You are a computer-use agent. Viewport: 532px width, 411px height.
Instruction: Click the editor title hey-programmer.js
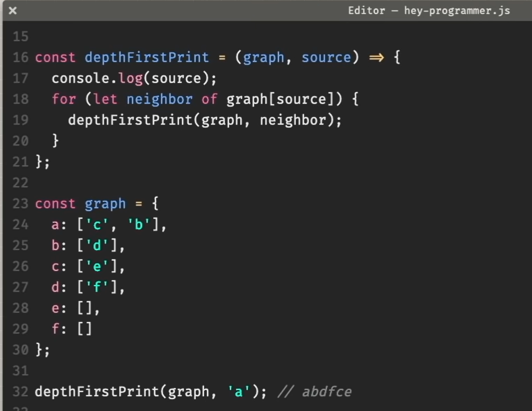[428, 10]
